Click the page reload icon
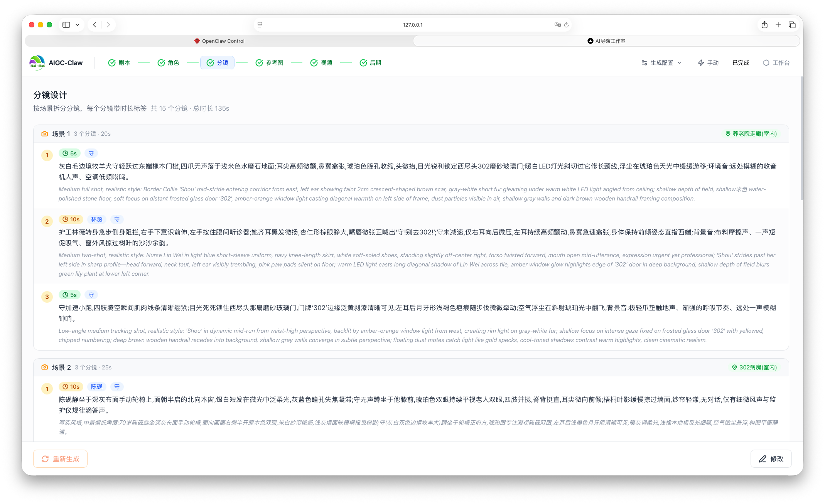Viewport: 825px width, 504px height. pyautogui.click(x=566, y=25)
